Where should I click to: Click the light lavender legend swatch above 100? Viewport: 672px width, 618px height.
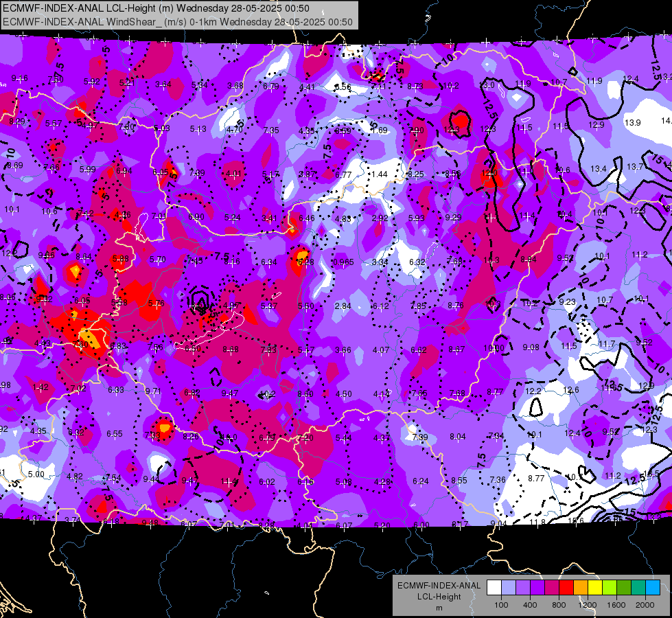[x=509, y=587]
